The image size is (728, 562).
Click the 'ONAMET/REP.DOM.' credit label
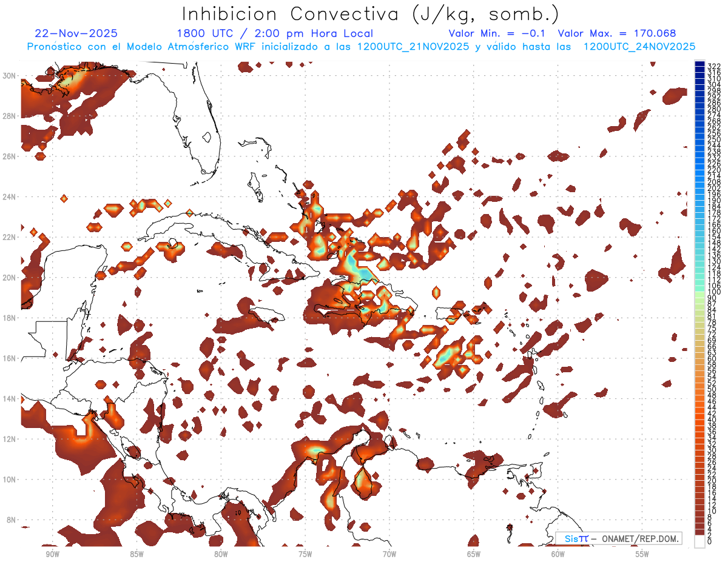point(641,538)
